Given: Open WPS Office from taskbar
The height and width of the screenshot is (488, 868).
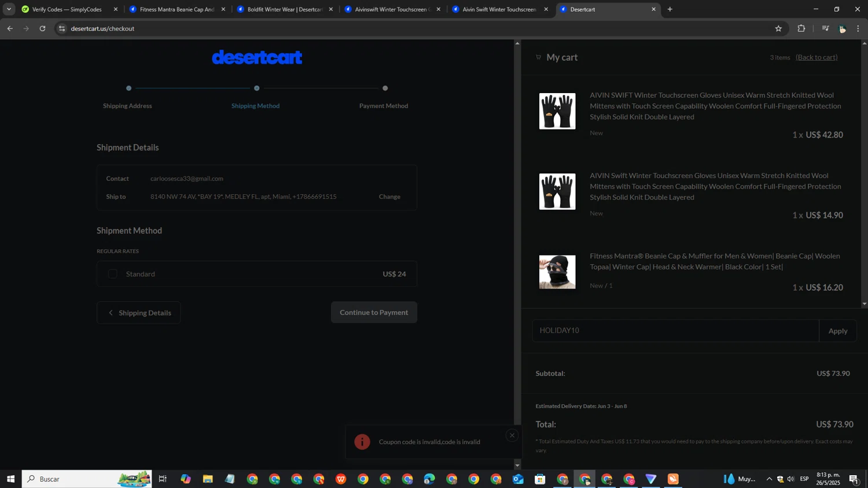Looking at the screenshot, I should [x=341, y=479].
